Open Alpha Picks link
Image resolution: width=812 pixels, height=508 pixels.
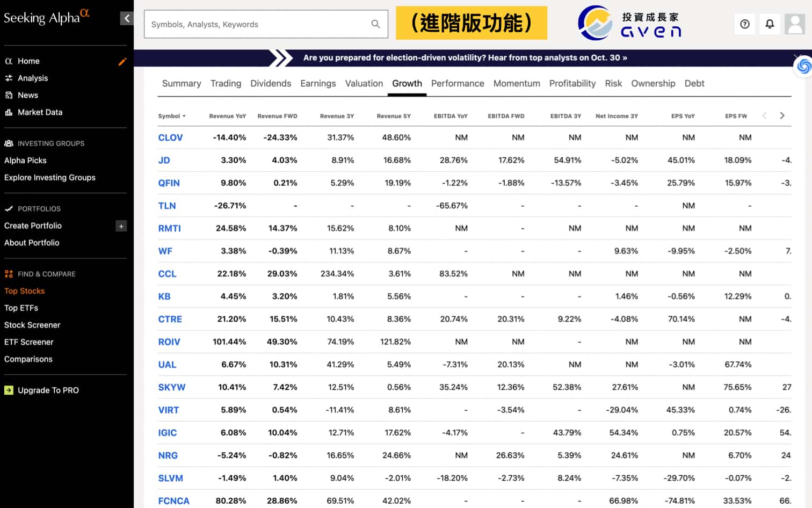pos(25,161)
